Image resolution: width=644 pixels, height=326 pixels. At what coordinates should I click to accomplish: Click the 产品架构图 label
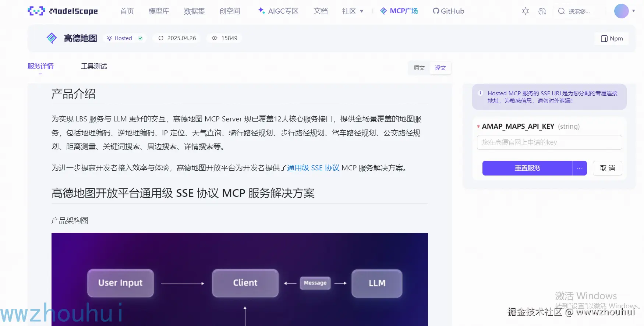point(70,220)
